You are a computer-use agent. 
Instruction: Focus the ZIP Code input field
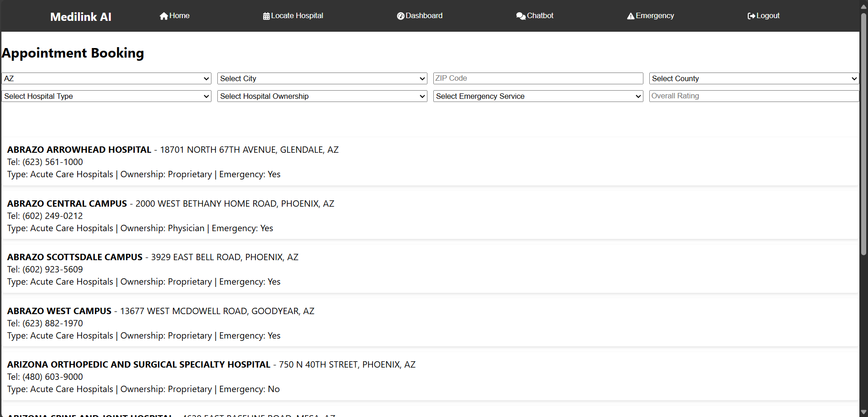pos(538,78)
